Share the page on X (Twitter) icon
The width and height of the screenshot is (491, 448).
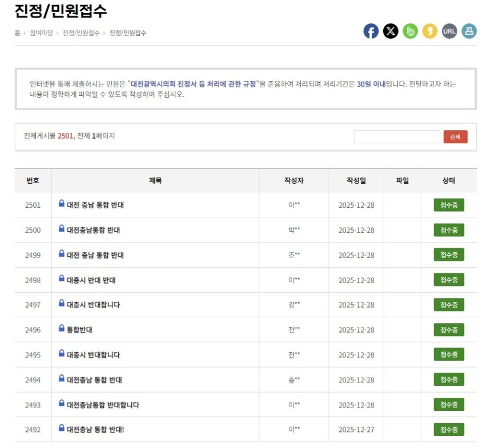(x=391, y=31)
